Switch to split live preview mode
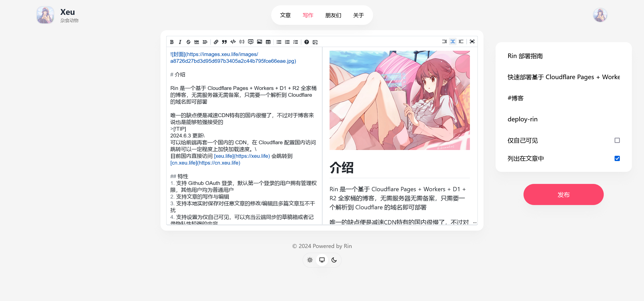Viewport: 644px width, 301px height. (453, 41)
